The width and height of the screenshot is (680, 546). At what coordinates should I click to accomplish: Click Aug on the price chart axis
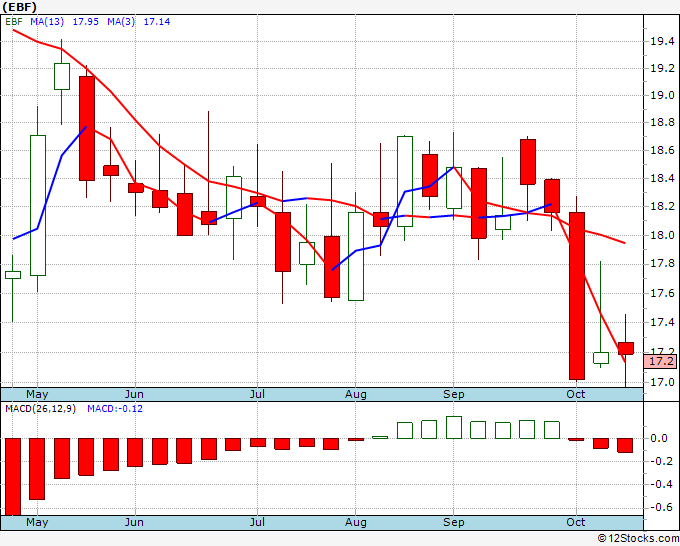tap(356, 394)
